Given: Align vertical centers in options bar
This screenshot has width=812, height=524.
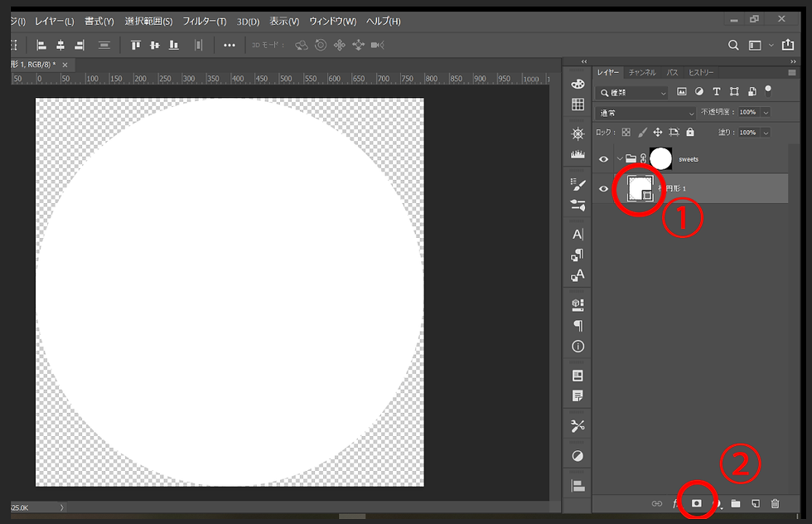Looking at the screenshot, I should [x=154, y=46].
